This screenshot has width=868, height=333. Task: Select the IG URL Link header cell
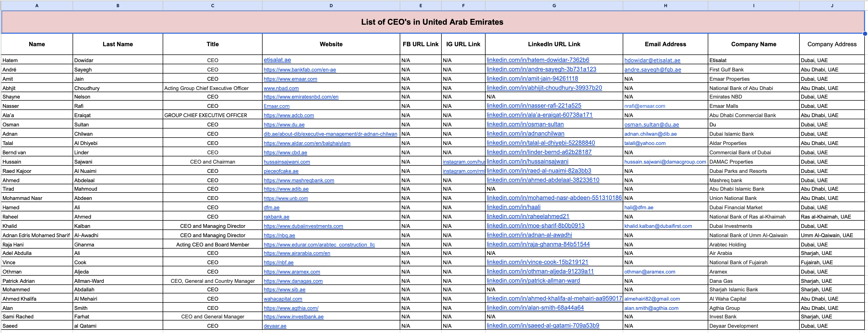[463, 44]
